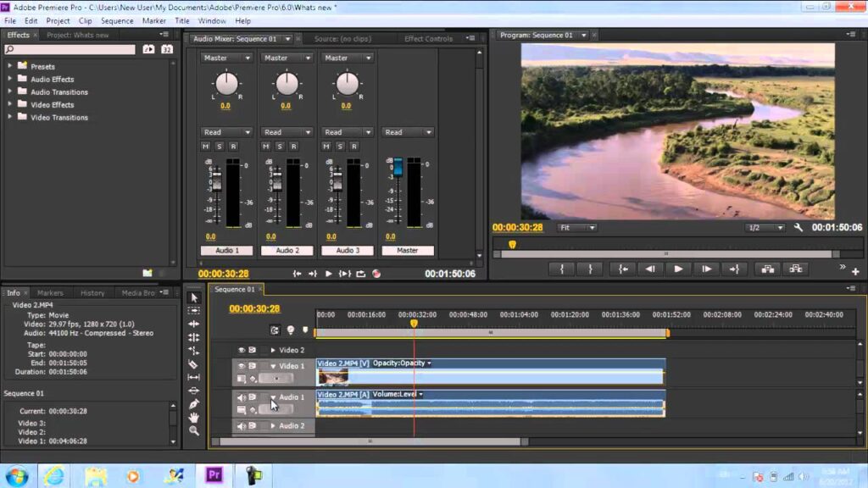Open the Fit zoom level dropdown

576,227
